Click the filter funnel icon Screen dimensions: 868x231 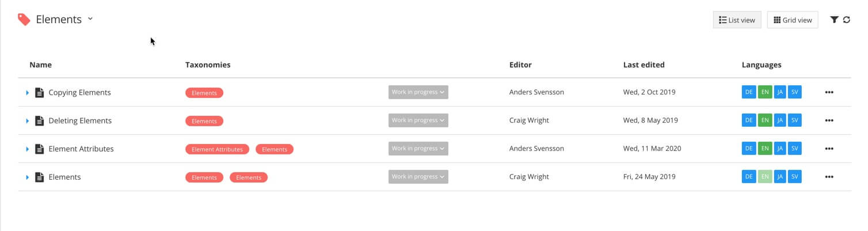point(834,20)
